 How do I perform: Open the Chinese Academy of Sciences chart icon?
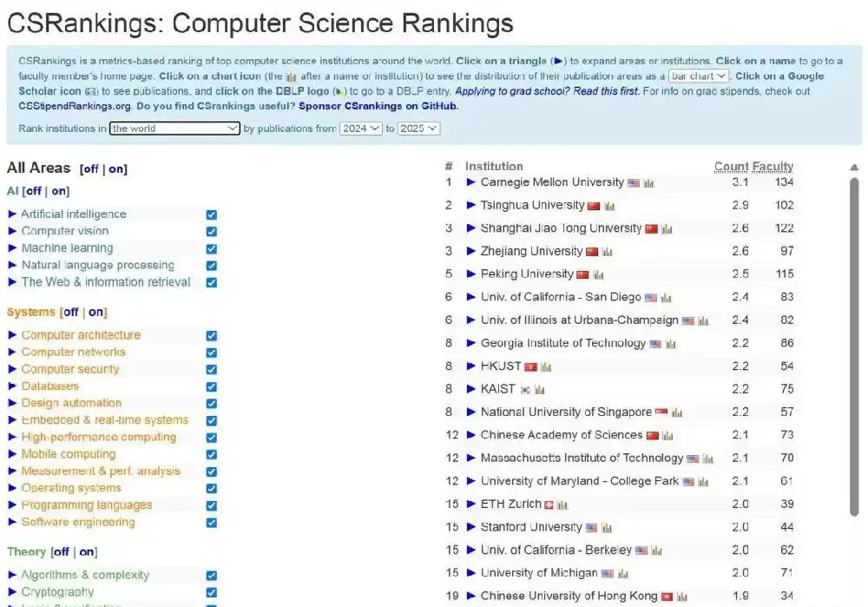click(667, 437)
